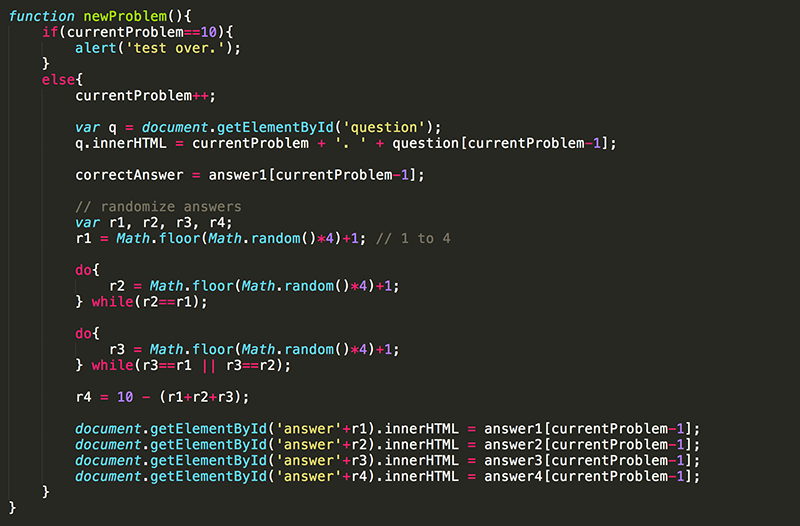
Task: Click 'innerHTML' on the 'answer'+r3 line
Action: click(x=421, y=460)
